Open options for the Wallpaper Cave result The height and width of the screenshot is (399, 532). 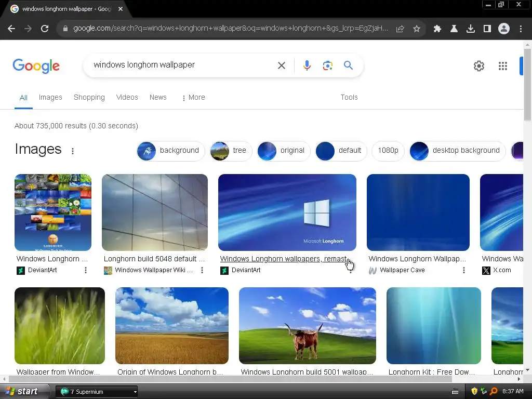coord(464,270)
